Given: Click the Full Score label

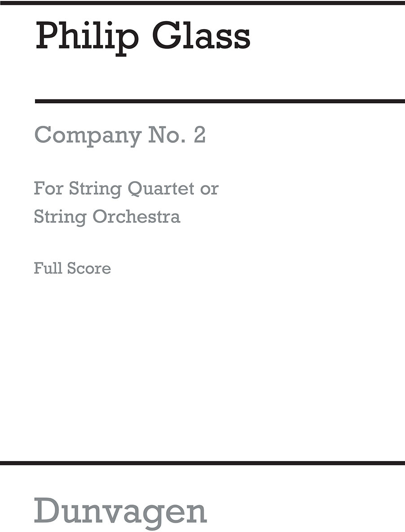Looking at the screenshot, I should pos(72,268).
